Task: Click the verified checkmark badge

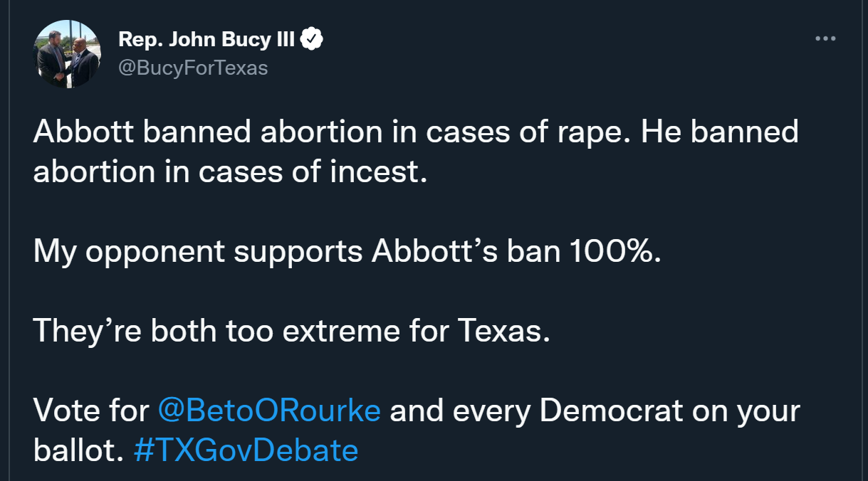Action: click(312, 39)
